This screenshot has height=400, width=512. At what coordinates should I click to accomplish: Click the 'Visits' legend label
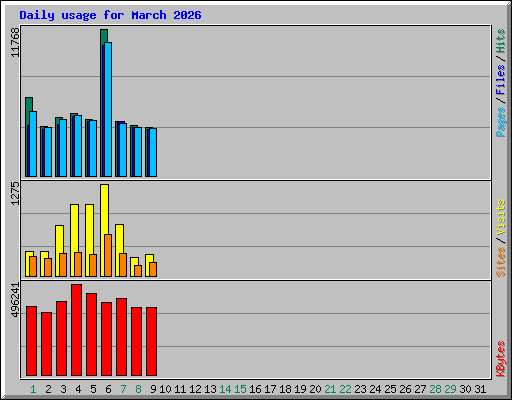coord(501,217)
